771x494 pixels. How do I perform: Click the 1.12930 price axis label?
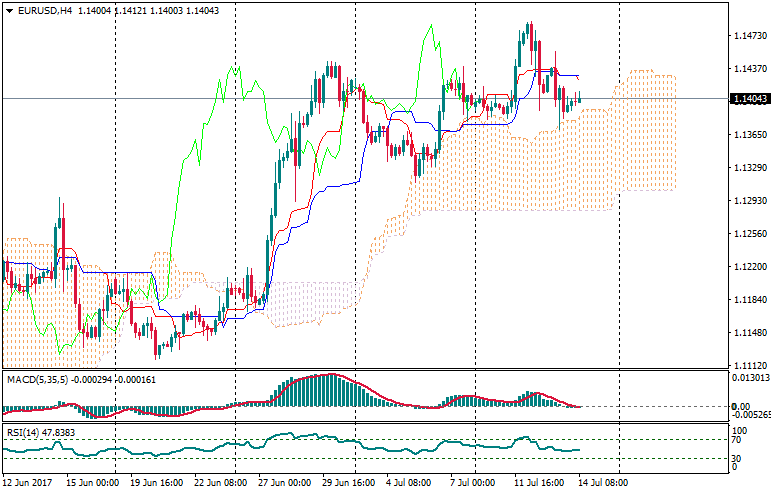(749, 201)
